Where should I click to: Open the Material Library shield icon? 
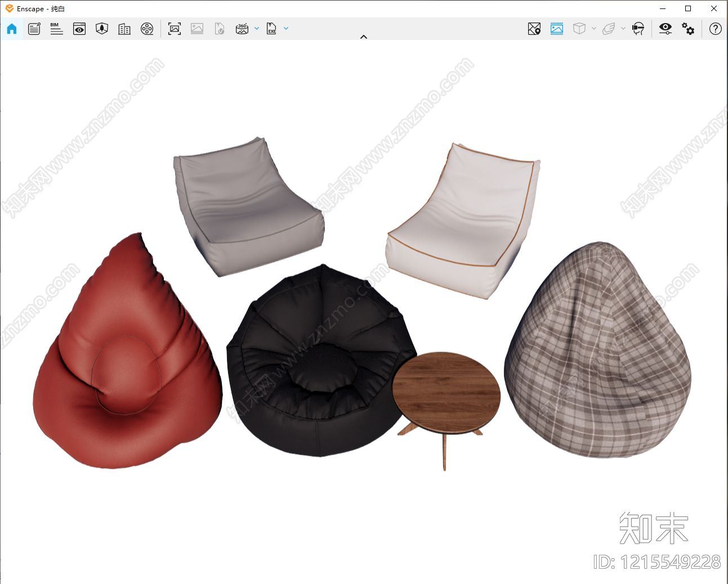102,29
